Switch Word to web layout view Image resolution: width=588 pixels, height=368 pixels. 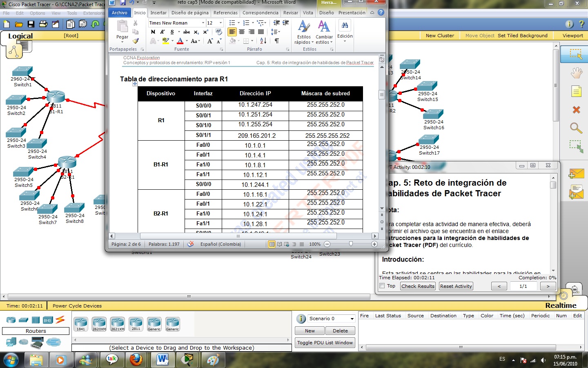click(x=287, y=244)
